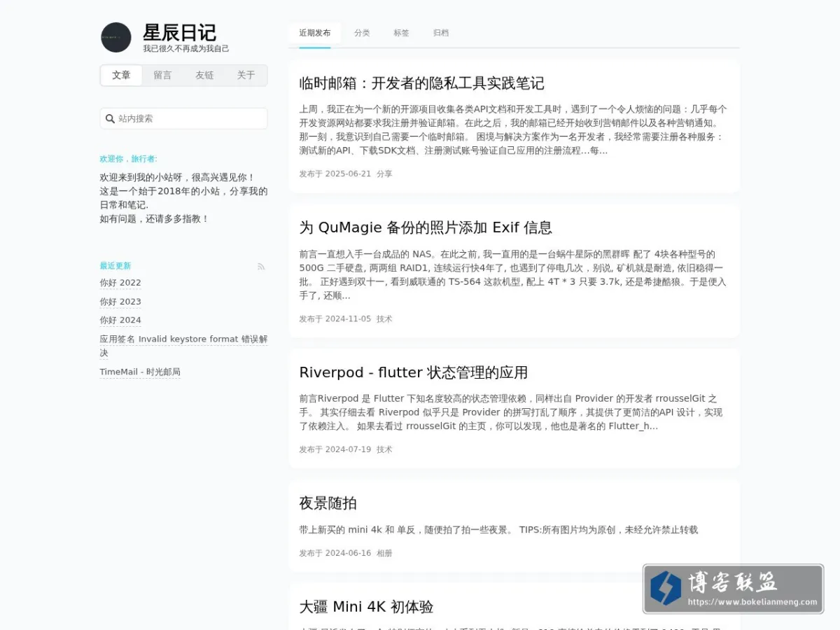Click the magnifier icon in search box
This screenshot has height=630, width=840.
pos(110,119)
